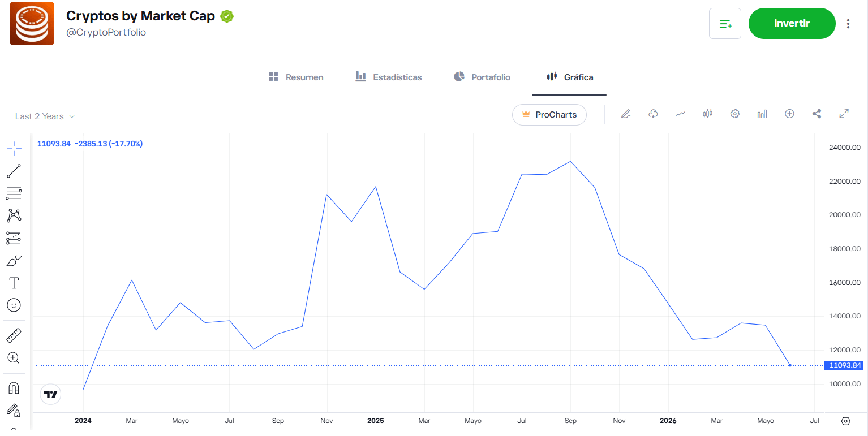Toggle the pencil drawing tools icon
868x436 pixels.
(x=625, y=114)
